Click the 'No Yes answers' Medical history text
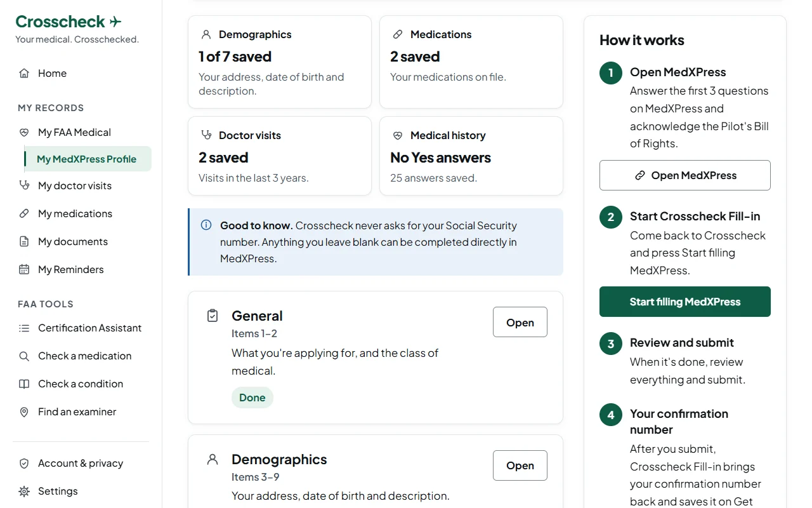Viewport: 812px width, 508px height. pos(441,157)
